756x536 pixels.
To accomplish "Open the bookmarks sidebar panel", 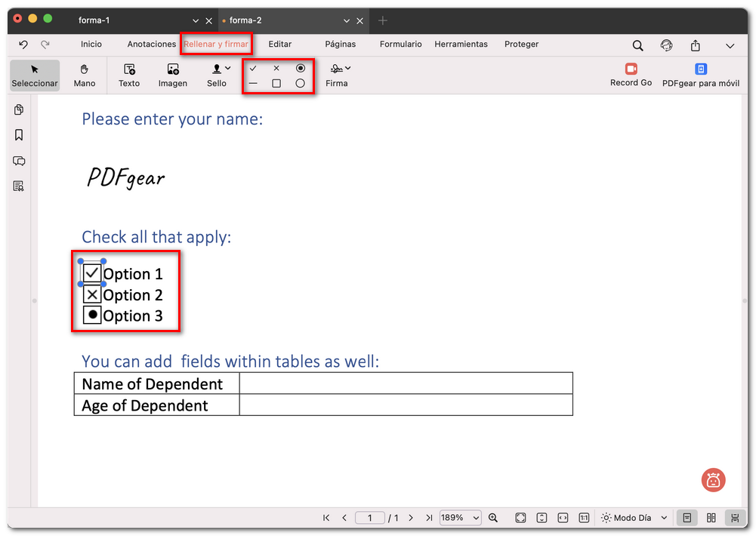I will (19, 135).
